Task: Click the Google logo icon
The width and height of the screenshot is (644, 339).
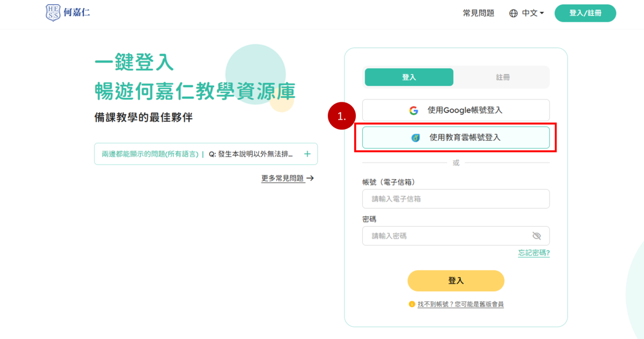Action: pyautogui.click(x=413, y=111)
